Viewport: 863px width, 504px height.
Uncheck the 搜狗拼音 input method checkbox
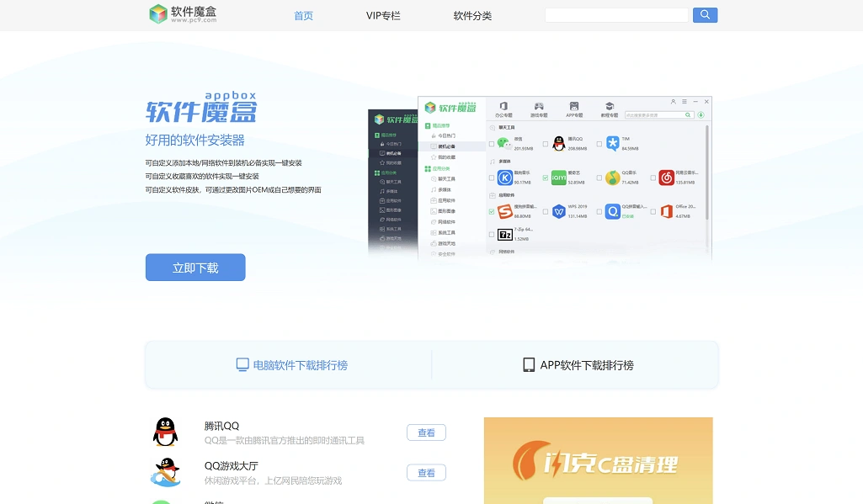[x=491, y=211]
